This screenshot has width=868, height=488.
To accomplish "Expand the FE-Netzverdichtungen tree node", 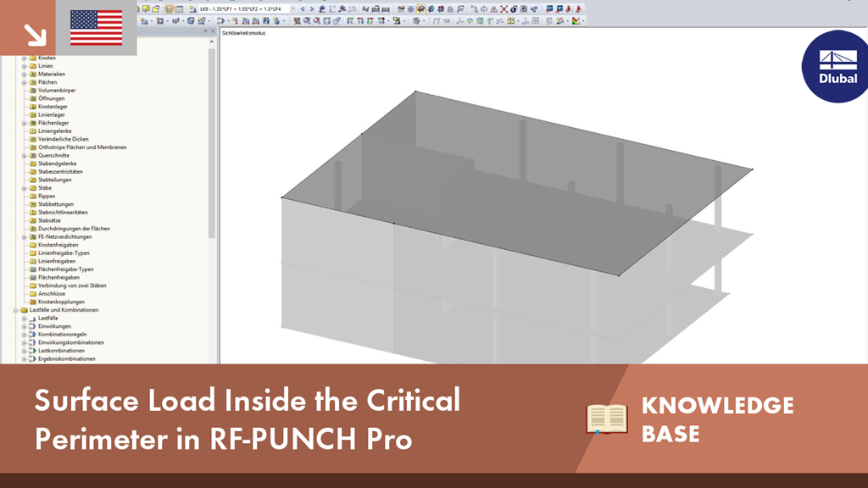I will [x=25, y=237].
